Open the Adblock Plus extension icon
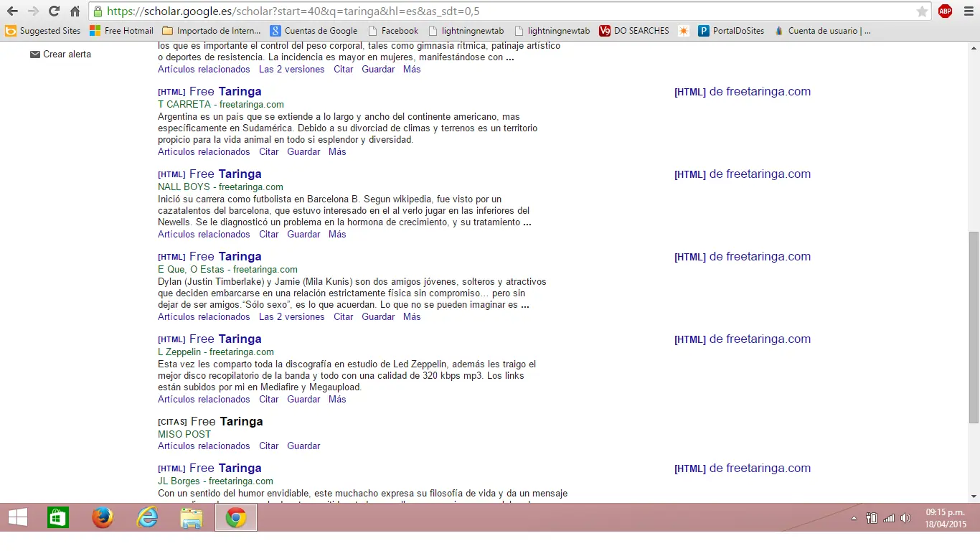The image size is (980, 551). (945, 11)
